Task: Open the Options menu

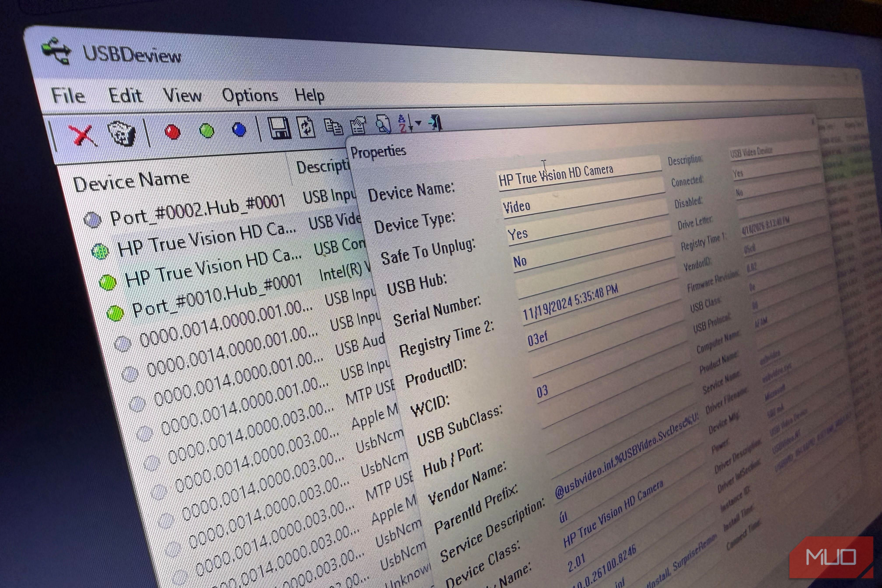Action: coord(250,96)
